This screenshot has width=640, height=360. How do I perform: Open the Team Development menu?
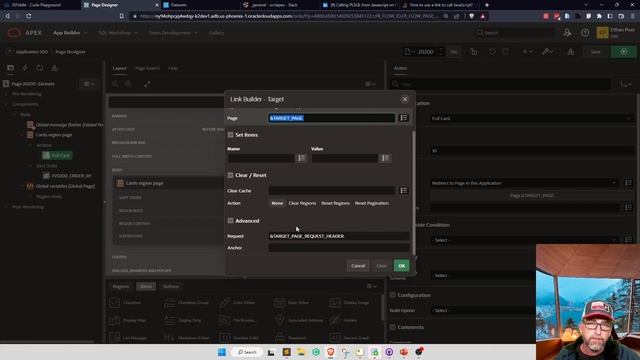click(173, 33)
